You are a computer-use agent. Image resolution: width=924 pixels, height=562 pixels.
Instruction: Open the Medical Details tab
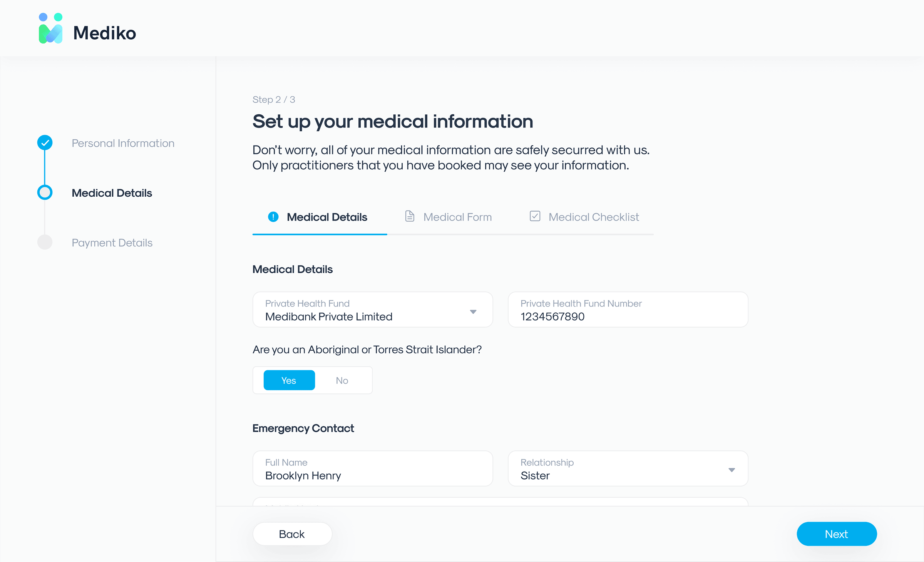click(327, 217)
